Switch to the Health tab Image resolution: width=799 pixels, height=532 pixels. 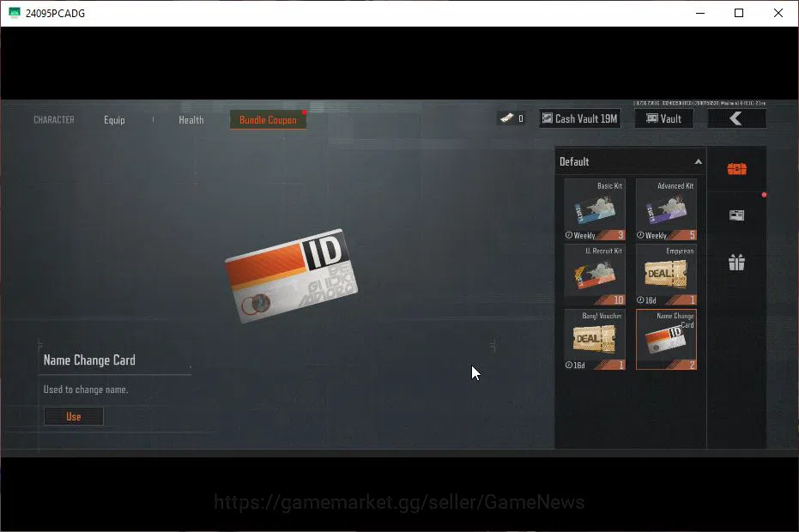(191, 120)
